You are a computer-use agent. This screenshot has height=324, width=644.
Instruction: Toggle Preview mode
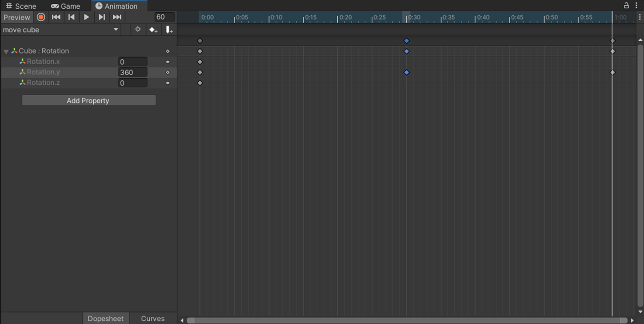tap(17, 17)
